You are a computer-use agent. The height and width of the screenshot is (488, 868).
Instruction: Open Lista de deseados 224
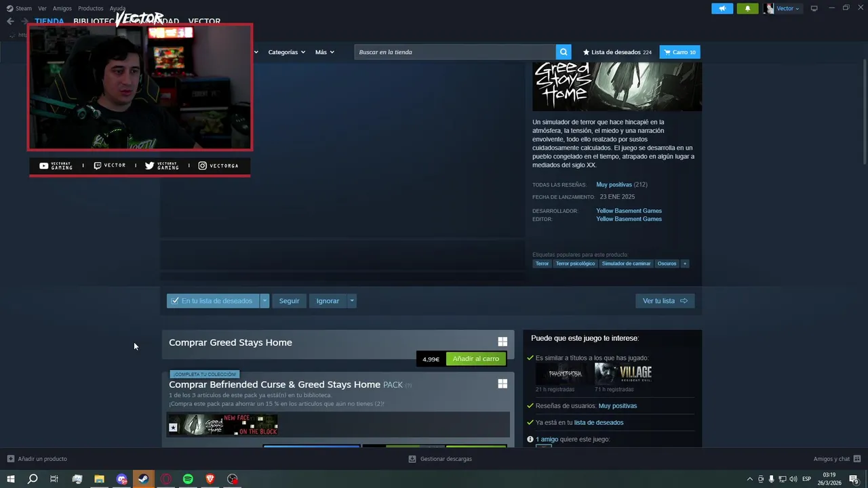(617, 52)
